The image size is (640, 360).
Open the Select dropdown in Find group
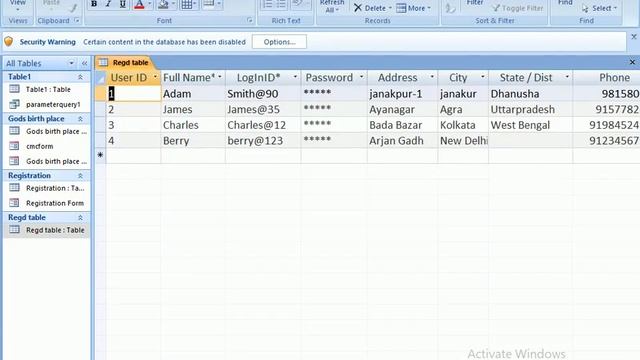click(x=600, y=8)
